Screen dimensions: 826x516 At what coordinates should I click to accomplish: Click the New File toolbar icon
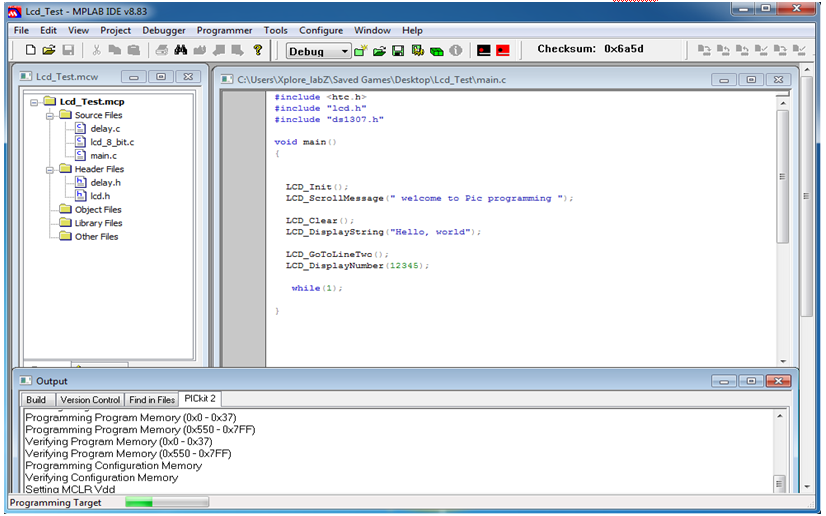coord(31,50)
